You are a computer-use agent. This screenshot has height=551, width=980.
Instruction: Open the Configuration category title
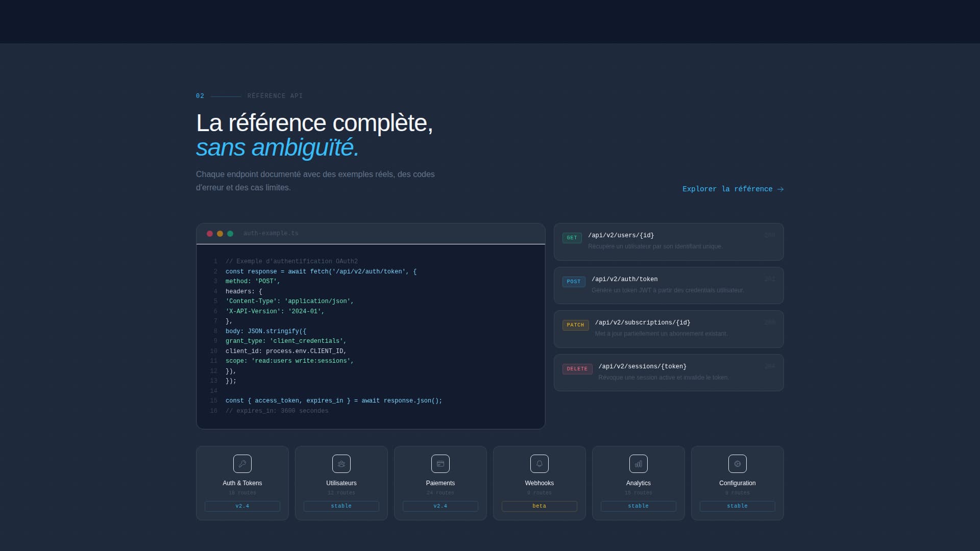pos(738,483)
